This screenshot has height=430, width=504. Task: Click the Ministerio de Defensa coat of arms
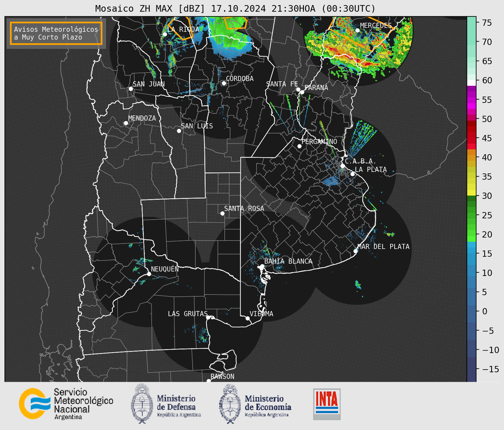142,404
